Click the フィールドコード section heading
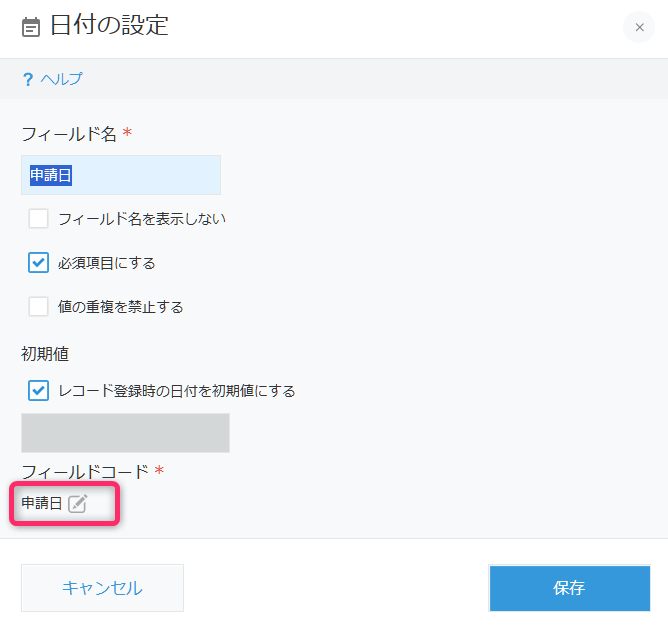This screenshot has height=627, width=668. pos(85,472)
